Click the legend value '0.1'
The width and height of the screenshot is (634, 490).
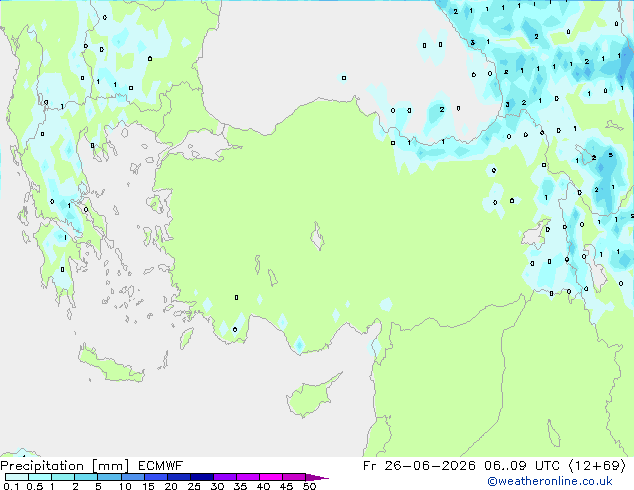[11, 486]
